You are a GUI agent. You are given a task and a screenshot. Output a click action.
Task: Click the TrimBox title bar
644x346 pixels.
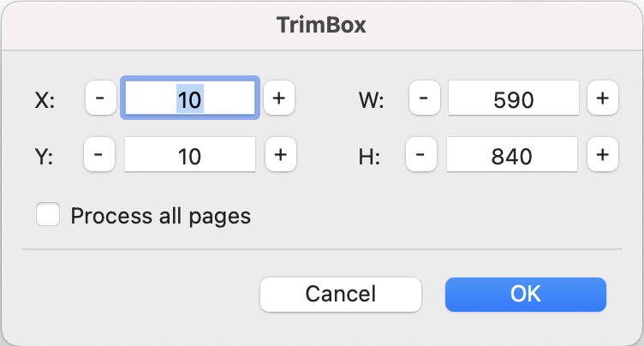click(x=322, y=25)
